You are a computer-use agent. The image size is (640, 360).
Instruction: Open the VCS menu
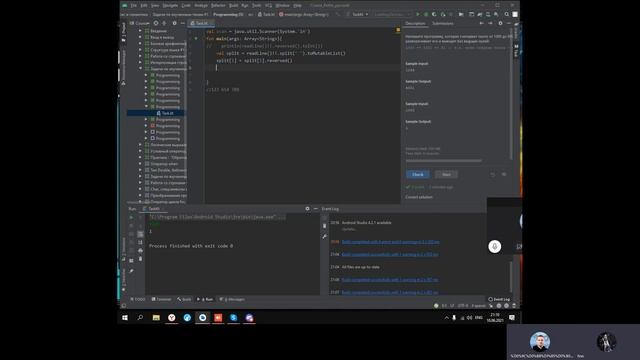point(268,5)
